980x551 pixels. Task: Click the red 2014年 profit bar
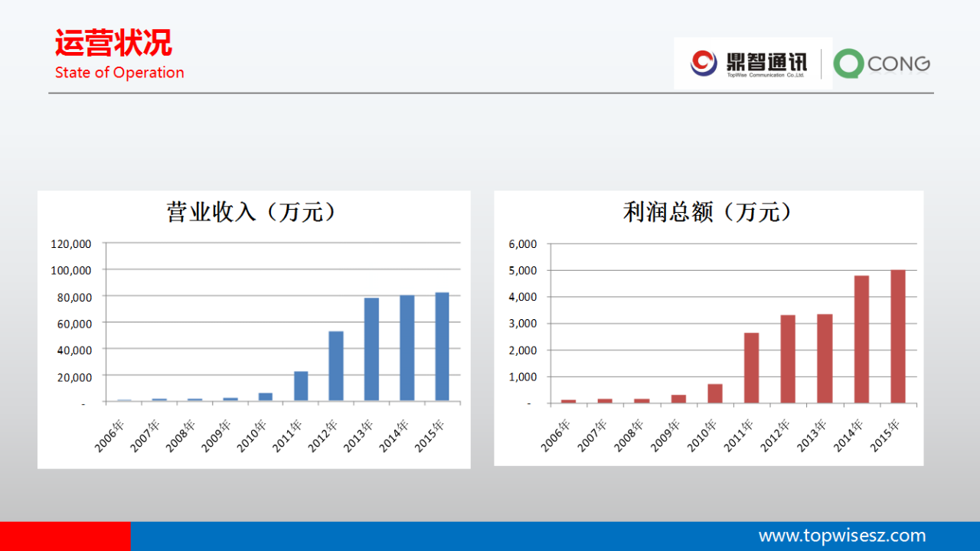click(x=861, y=339)
